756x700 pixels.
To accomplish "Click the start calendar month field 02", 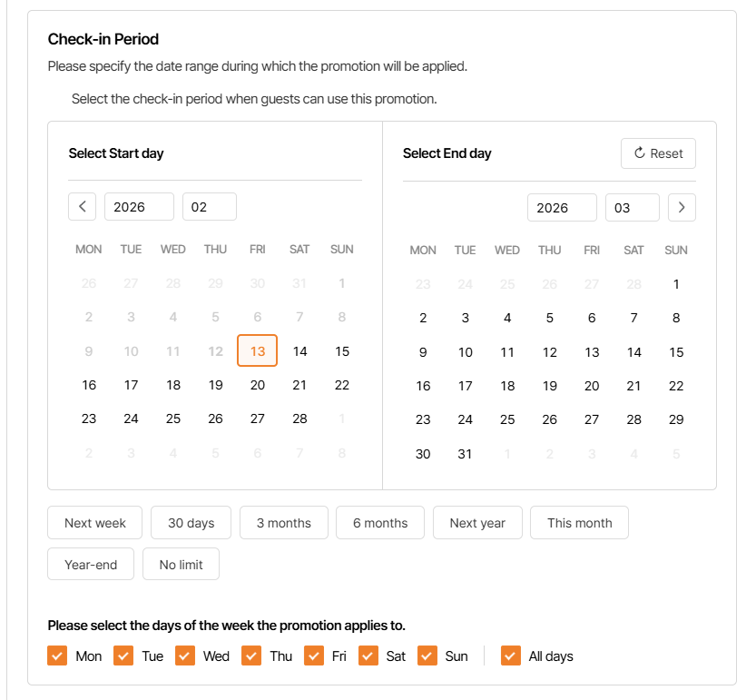I will click(209, 206).
